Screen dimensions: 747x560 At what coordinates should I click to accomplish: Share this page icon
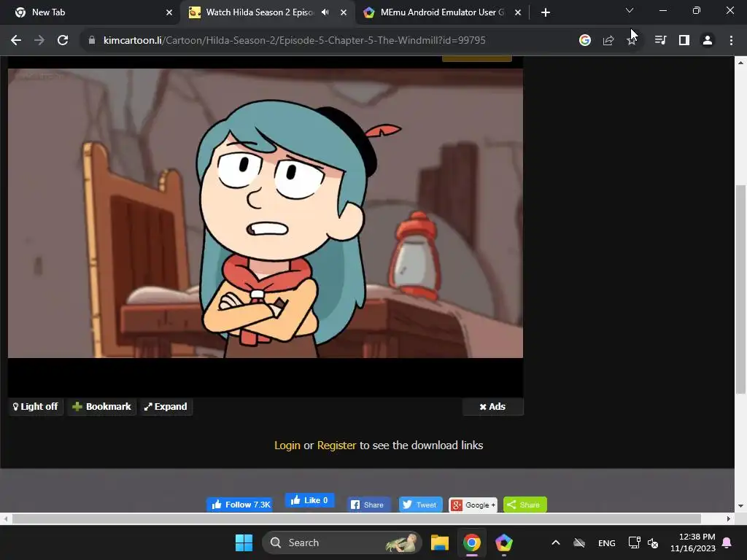point(608,41)
